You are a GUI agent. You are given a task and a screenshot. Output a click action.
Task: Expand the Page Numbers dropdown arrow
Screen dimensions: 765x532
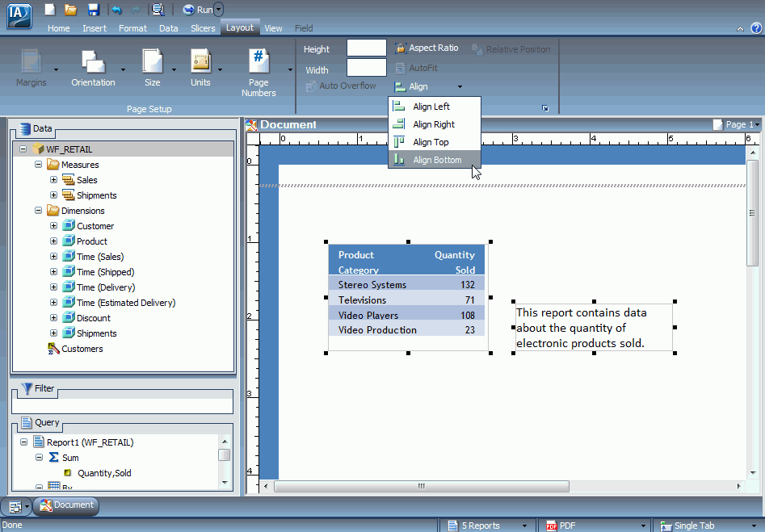(x=290, y=69)
